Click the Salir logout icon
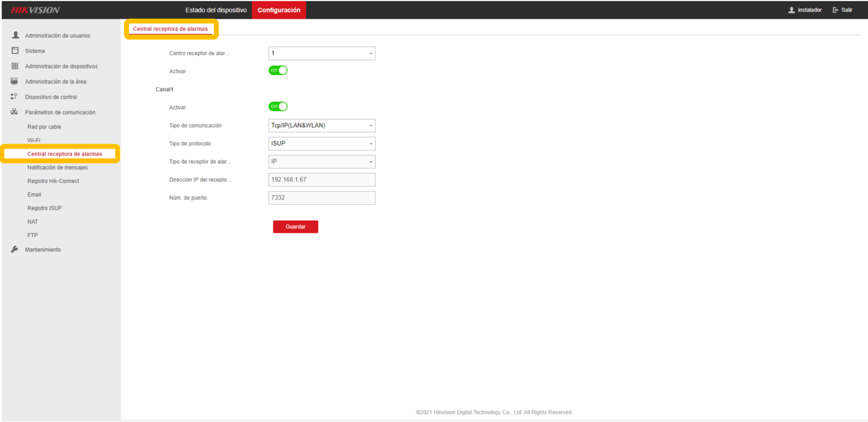 836,10
